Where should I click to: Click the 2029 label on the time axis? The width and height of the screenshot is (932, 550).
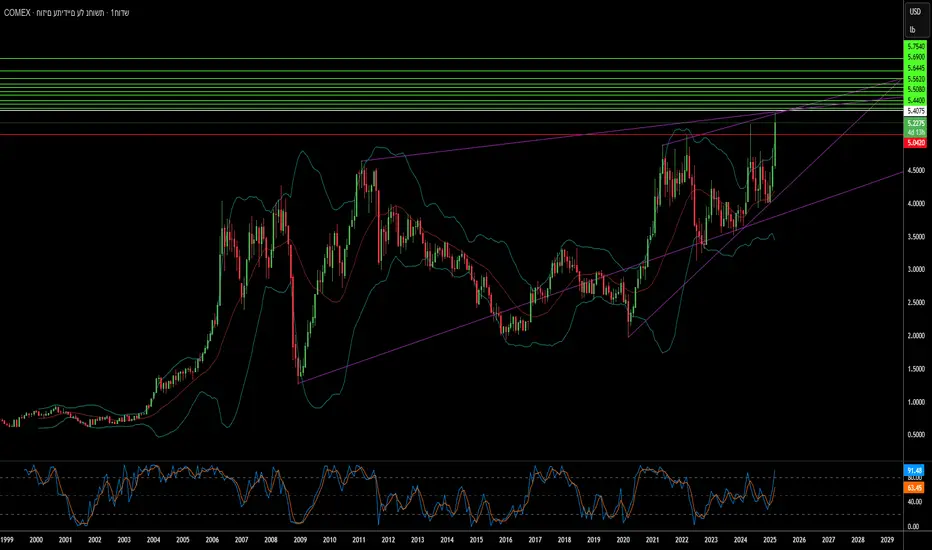click(x=887, y=540)
